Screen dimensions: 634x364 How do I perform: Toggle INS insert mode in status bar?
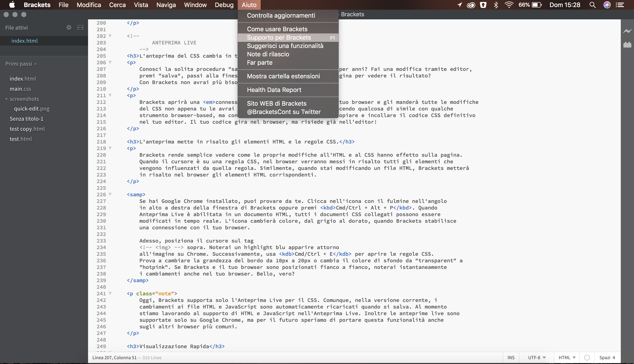pyautogui.click(x=511, y=357)
